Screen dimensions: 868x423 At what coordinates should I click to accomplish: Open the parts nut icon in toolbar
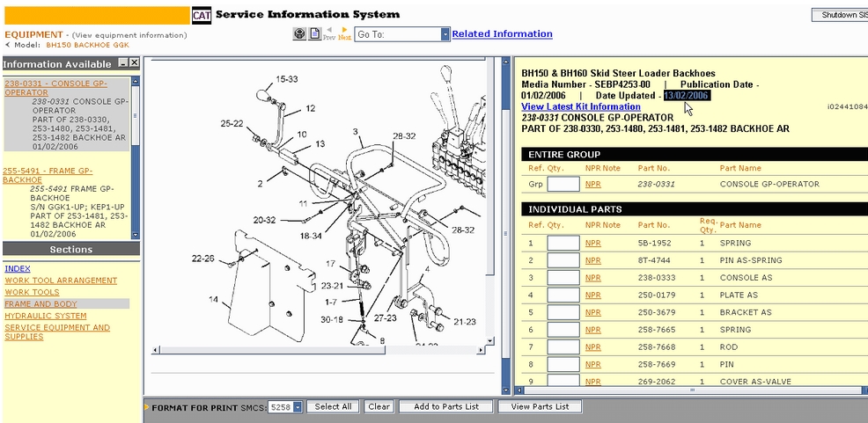pos(299,34)
